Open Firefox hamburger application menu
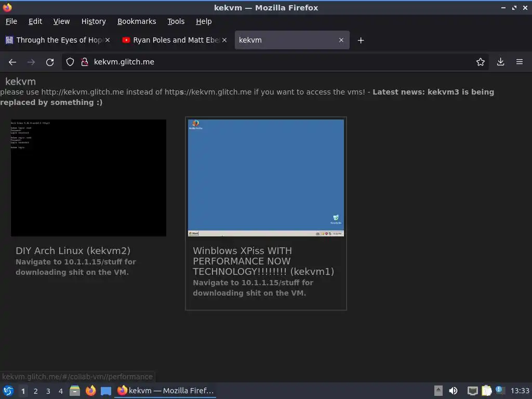This screenshot has width=532, height=399. click(520, 62)
